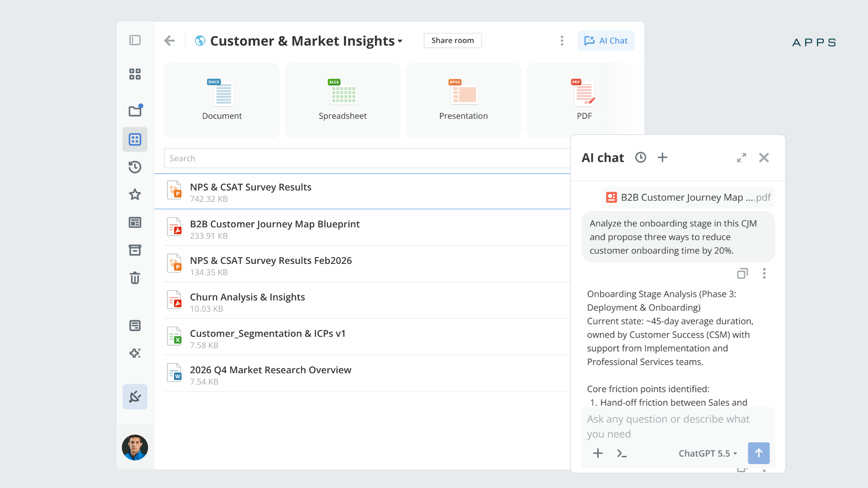This screenshot has height=488, width=868.
Task: Open the AI sparkle icon in sidebar
Action: 135,353
